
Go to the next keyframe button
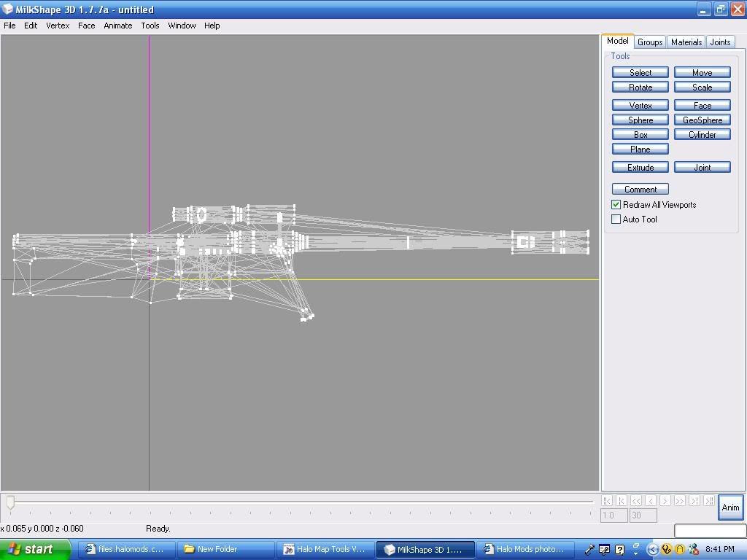click(x=694, y=500)
